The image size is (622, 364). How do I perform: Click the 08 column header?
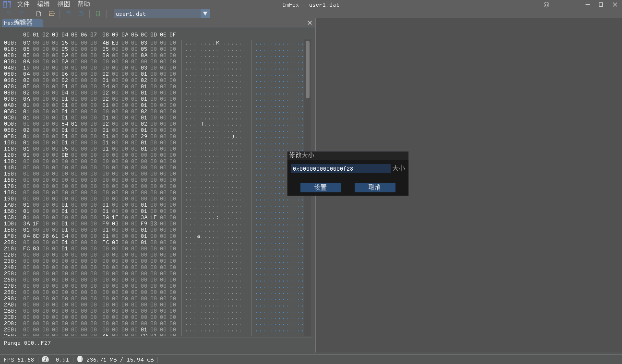[x=106, y=35]
